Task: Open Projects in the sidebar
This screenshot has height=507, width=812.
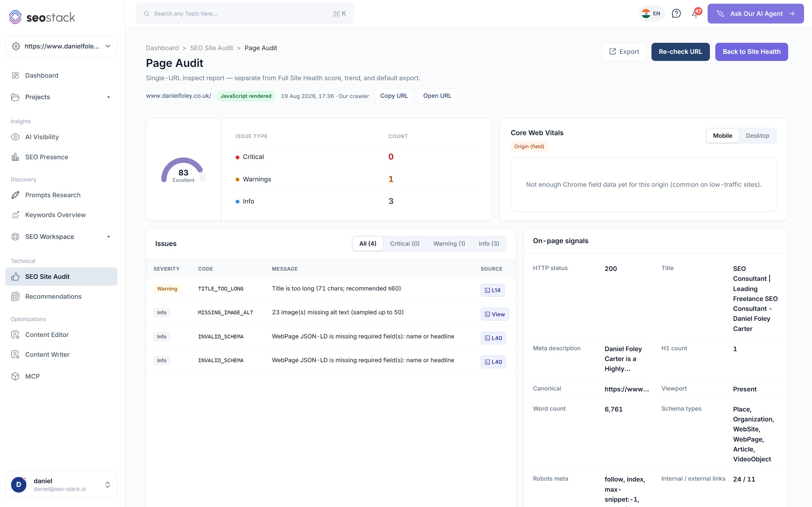Action: [61, 97]
